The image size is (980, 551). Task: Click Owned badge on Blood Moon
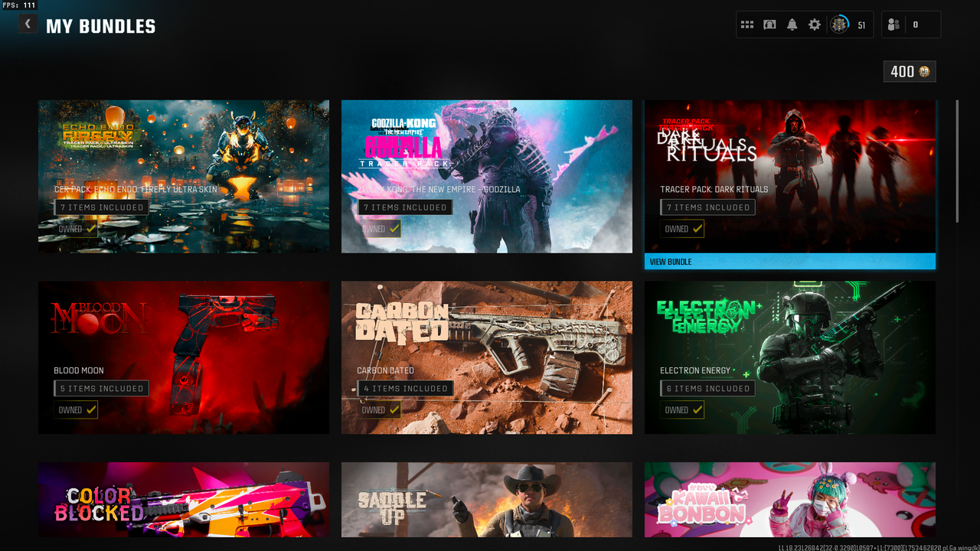pos(76,410)
